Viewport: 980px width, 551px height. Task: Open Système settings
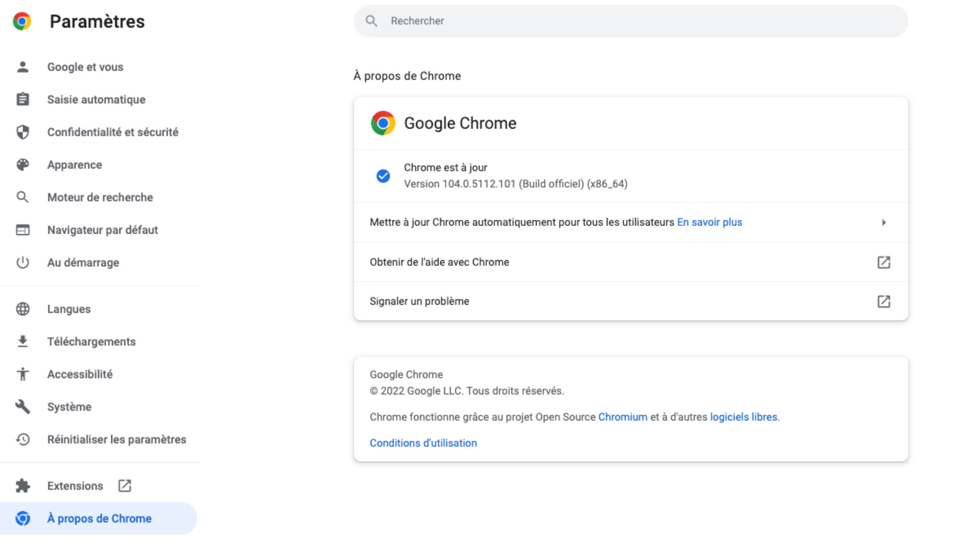pos(69,407)
